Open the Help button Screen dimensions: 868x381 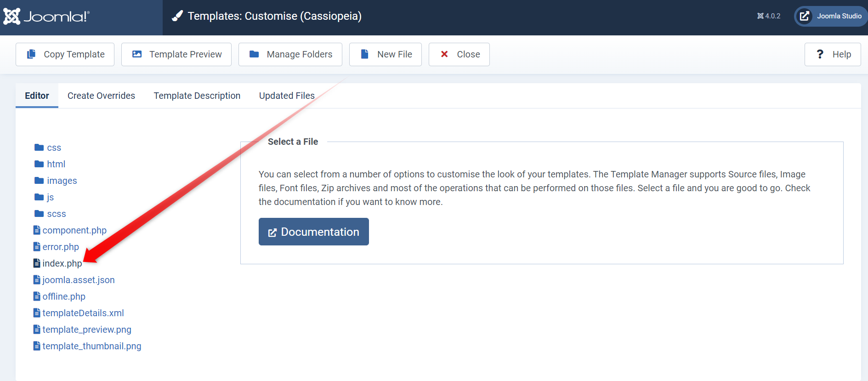tap(833, 54)
